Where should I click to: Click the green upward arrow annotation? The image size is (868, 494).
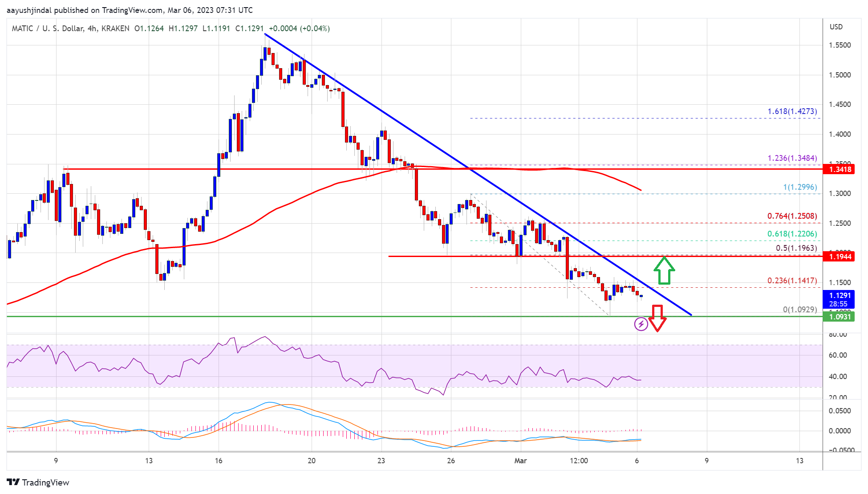tap(664, 271)
